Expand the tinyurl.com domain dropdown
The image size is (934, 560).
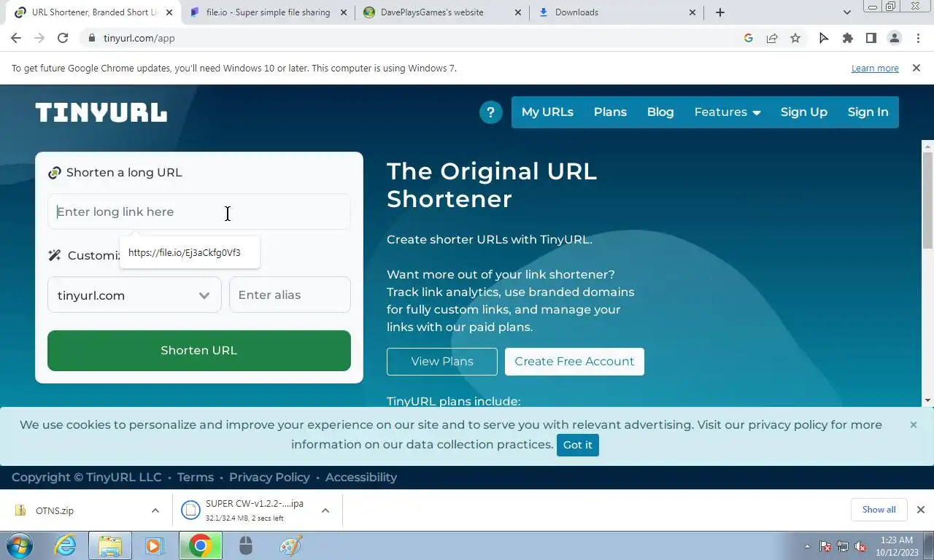click(134, 295)
